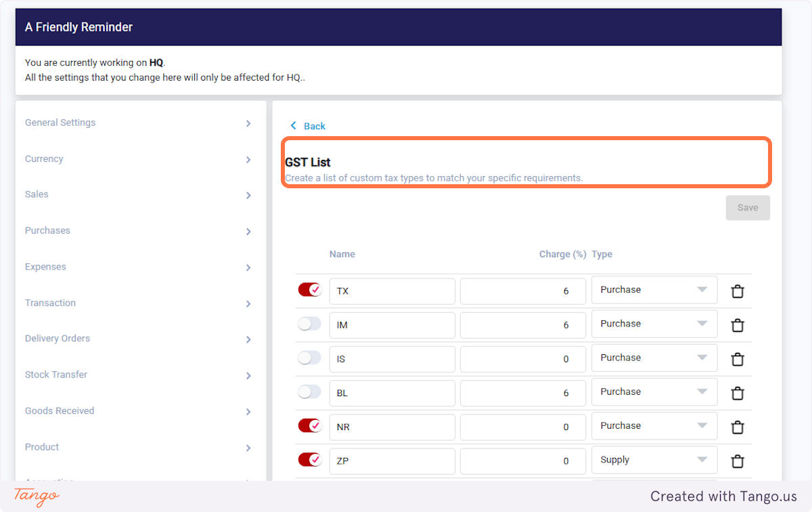Image resolution: width=812 pixels, height=512 pixels.
Task: Open Type dropdown for IM row
Action: pyautogui.click(x=654, y=324)
